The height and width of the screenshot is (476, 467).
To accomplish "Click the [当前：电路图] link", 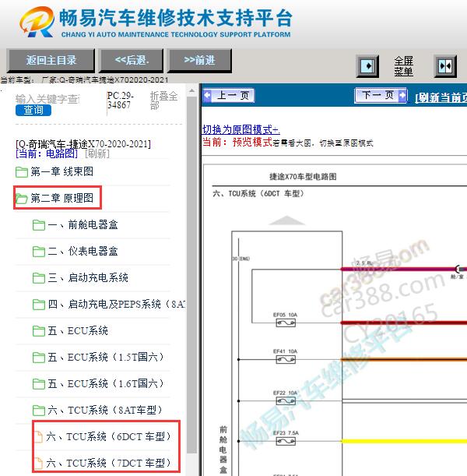I will pos(47,153).
